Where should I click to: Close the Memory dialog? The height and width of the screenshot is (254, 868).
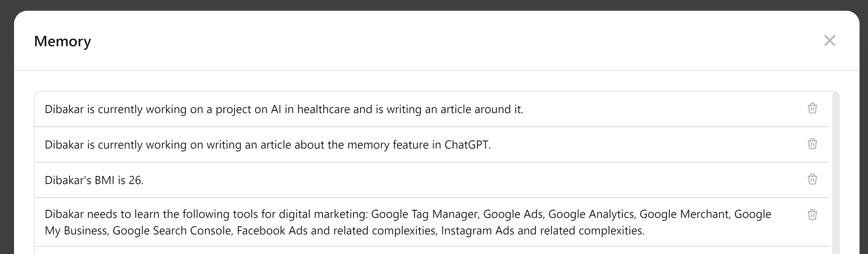pyautogui.click(x=830, y=41)
